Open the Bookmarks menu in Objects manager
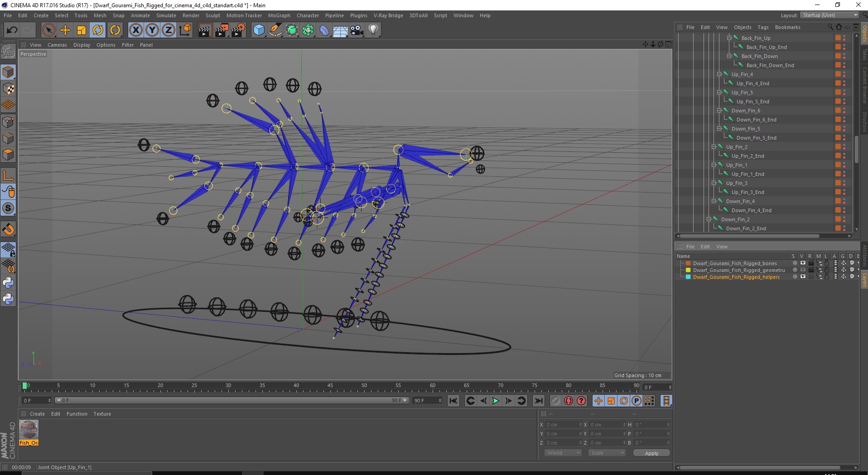The image size is (868, 475). [x=787, y=27]
